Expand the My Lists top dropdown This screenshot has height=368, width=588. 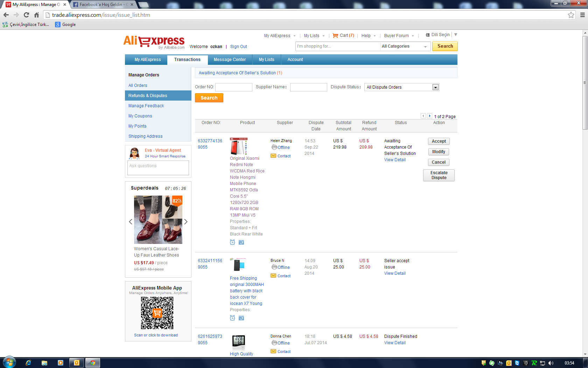point(314,36)
